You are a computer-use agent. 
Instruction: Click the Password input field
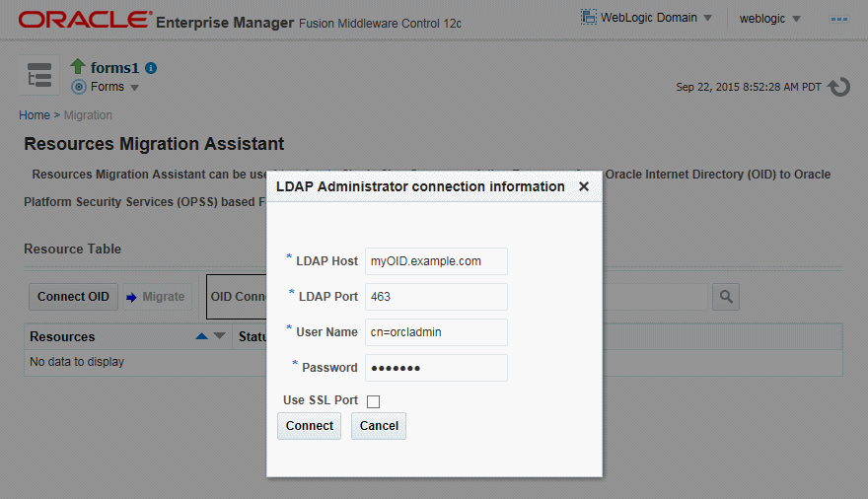tap(436, 367)
